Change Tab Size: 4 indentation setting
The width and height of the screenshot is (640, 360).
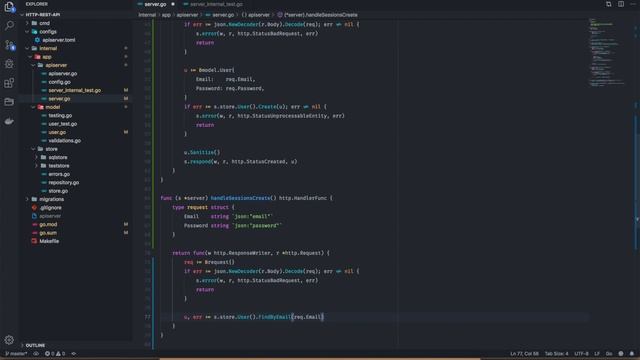[x=556, y=353]
